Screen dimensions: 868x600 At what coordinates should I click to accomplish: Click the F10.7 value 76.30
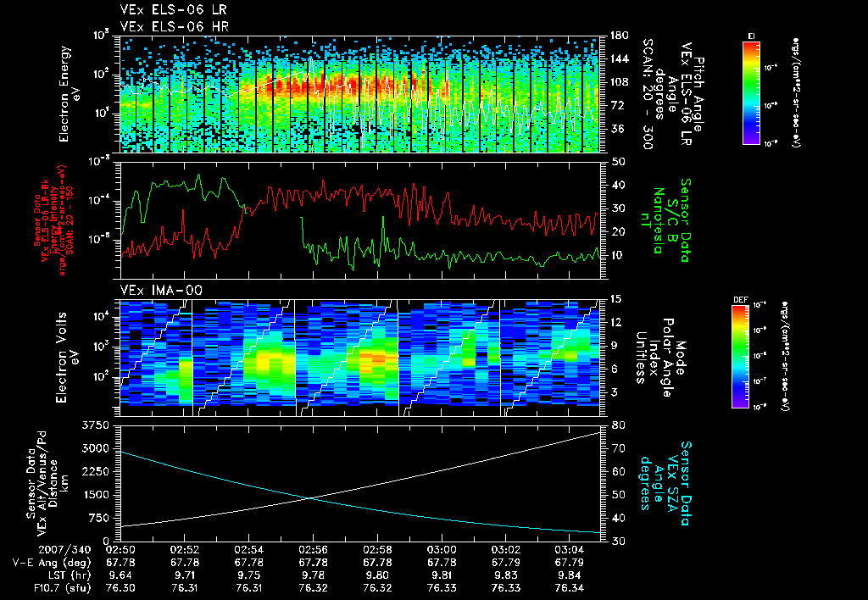click(x=120, y=588)
